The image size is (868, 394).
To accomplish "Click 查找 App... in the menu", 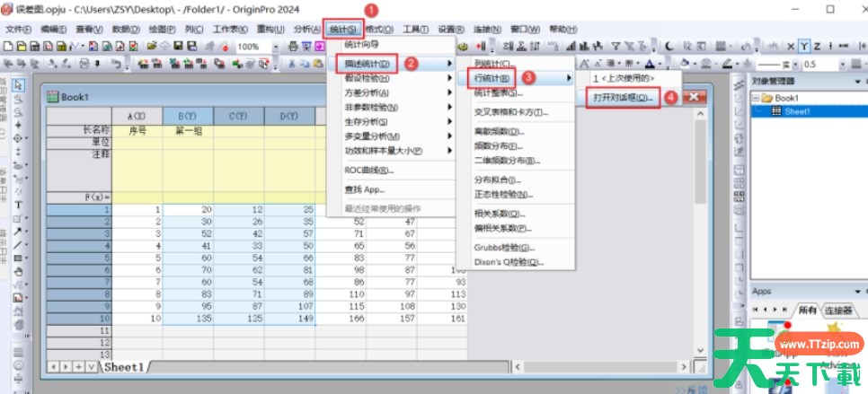I will click(365, 189).
